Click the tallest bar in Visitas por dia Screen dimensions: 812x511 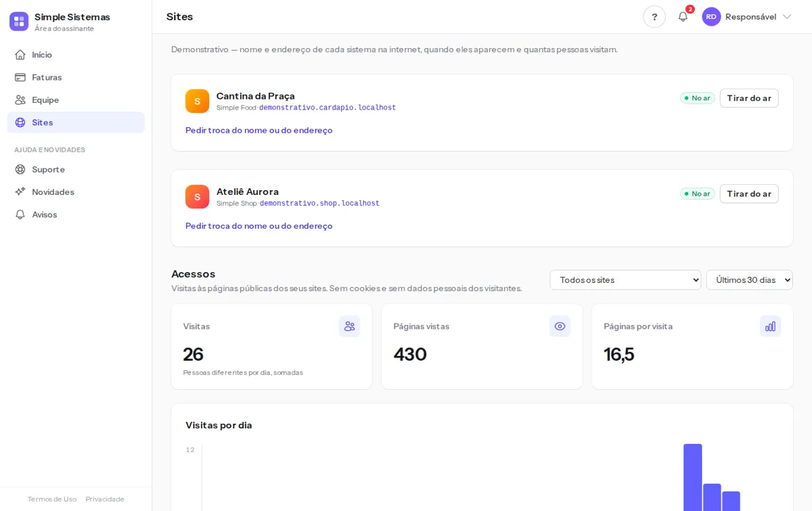pyautogui.click(x=693, y=477)
